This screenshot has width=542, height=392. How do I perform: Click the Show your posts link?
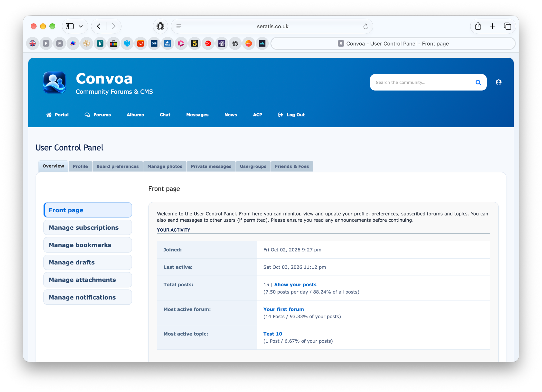[295, 285]
